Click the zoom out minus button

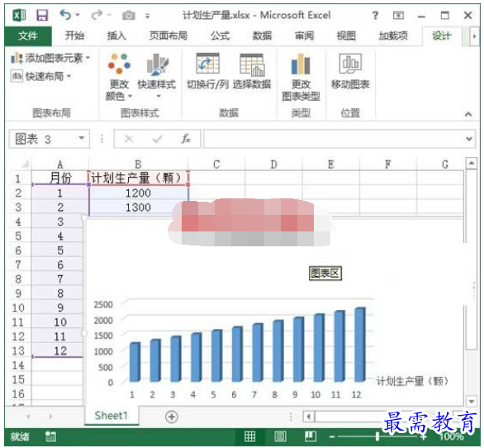click(332, 437)
